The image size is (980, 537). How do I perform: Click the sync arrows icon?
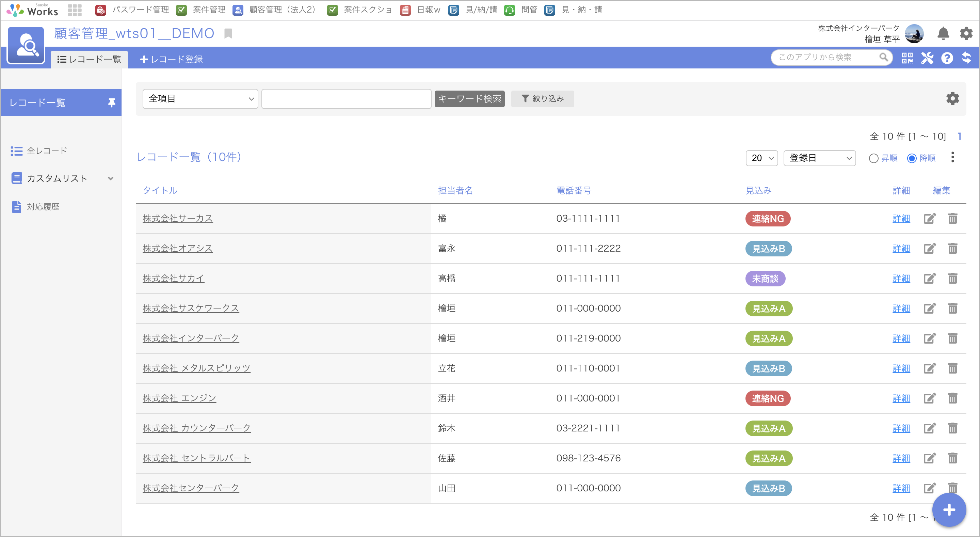click(966, 58)
